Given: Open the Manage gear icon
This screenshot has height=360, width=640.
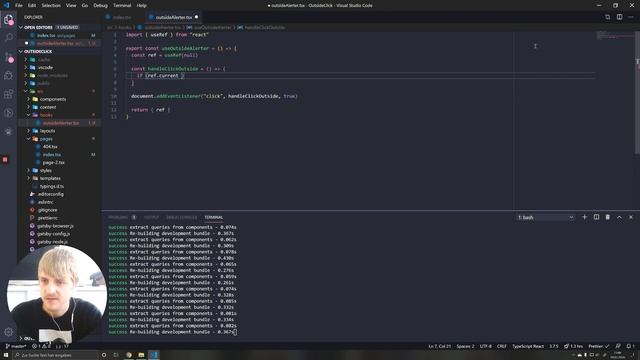Looking at the screenshot, I should [9, 332].
